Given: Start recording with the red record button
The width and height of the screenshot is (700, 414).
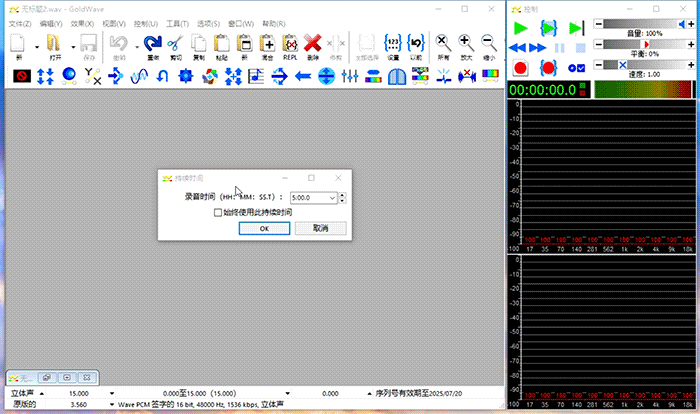Looking at the screenshot, I should pos(520,67).
